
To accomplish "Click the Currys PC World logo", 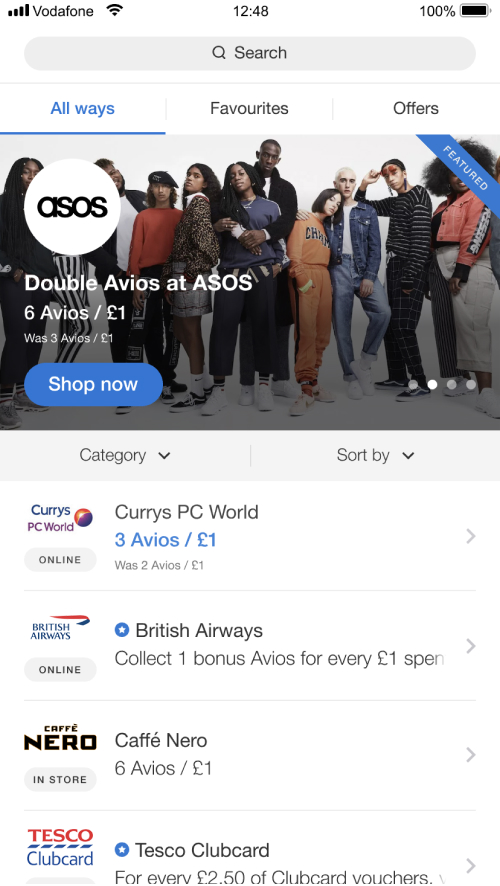I will 60,518.
